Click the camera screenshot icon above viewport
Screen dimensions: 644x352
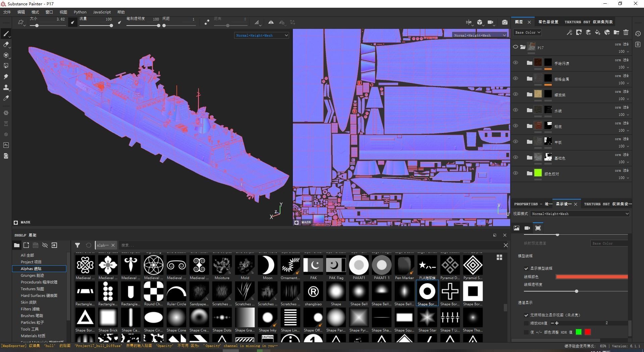(504, 22)
